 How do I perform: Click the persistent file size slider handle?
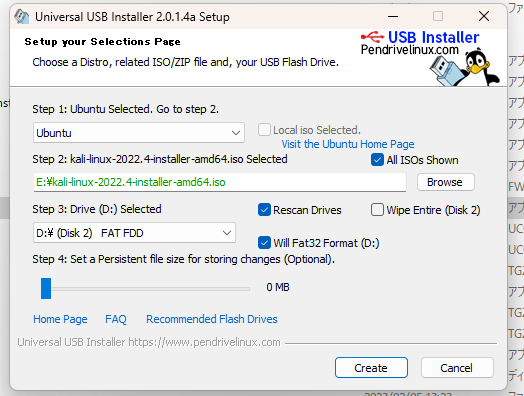[46, 288]
